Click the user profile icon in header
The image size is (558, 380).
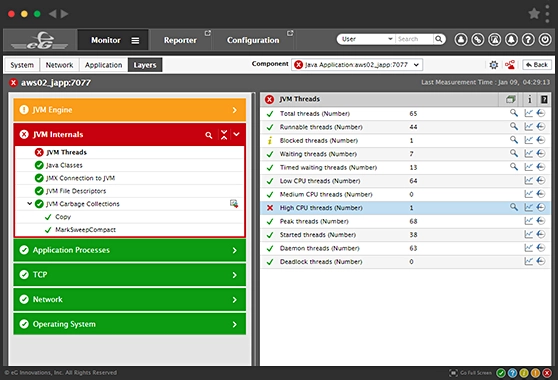point(461,39)
